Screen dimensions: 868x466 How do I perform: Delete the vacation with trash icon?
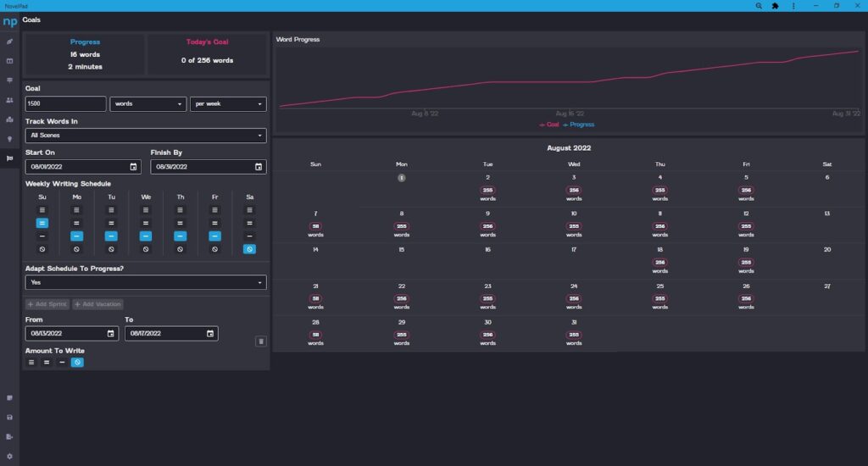point(261,341)
